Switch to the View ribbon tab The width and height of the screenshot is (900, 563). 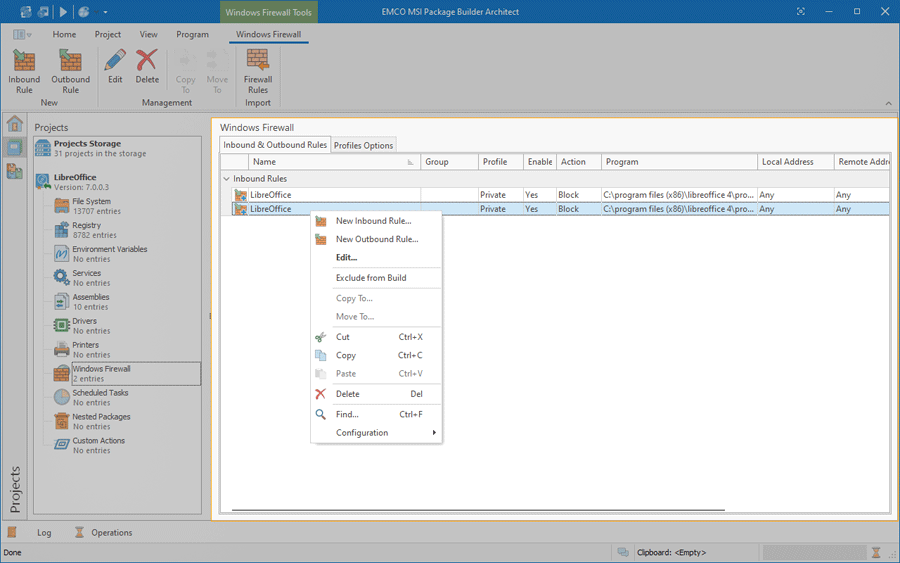point(149,34)
